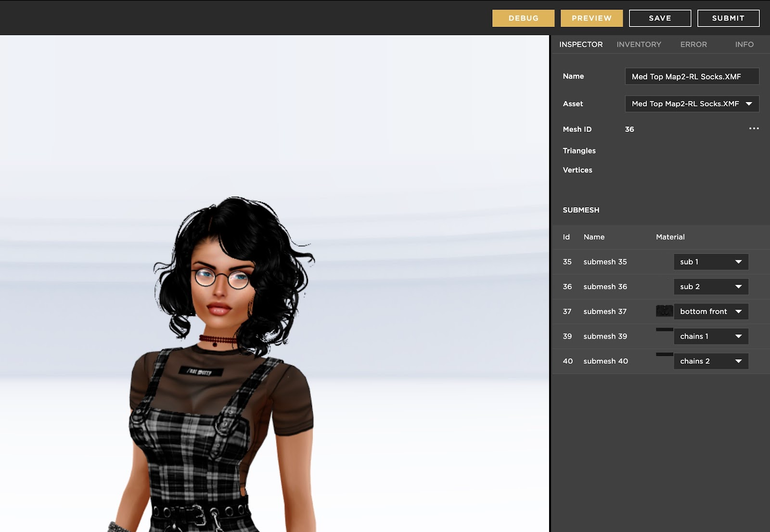Switch to the Error tab
Screen dimensions: 770x532
[694, 44]
